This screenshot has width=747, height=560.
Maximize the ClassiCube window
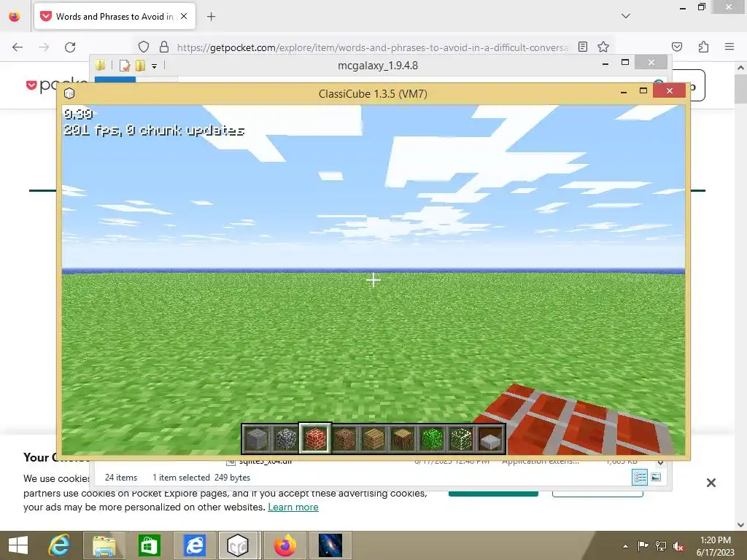point(643,91)
